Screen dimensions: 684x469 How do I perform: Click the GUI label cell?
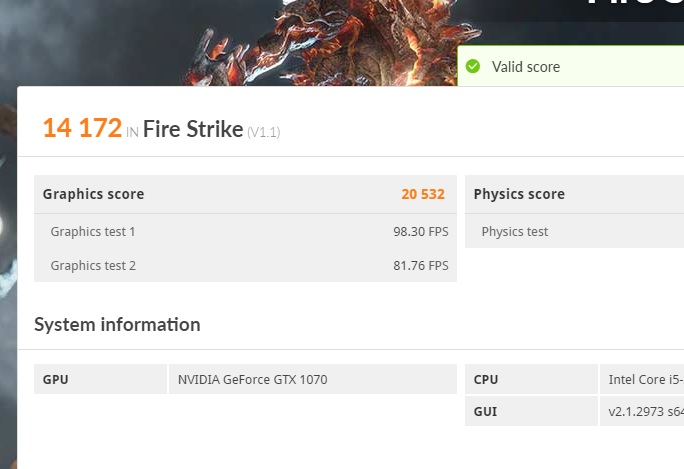[486, 411]
